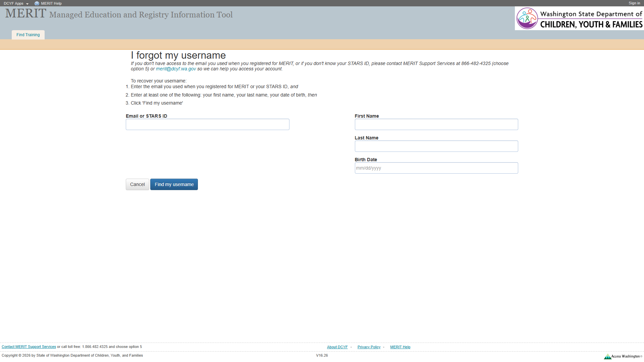The height and width of the screenshot is (362, 644).
Task: Click the MERIT wordmark logo
Action: point(25,13)
